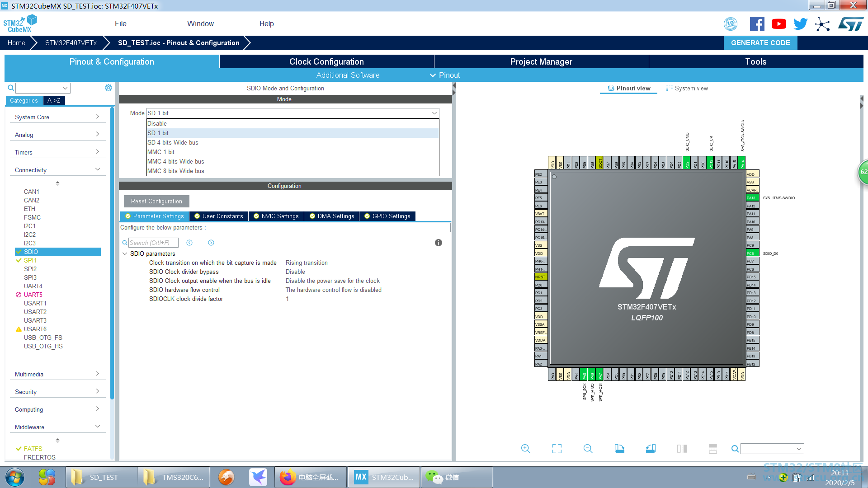This screenshot has width=868, height=488.
Task: Open the DMA Settings tab
Action: (x=332, y=216)
